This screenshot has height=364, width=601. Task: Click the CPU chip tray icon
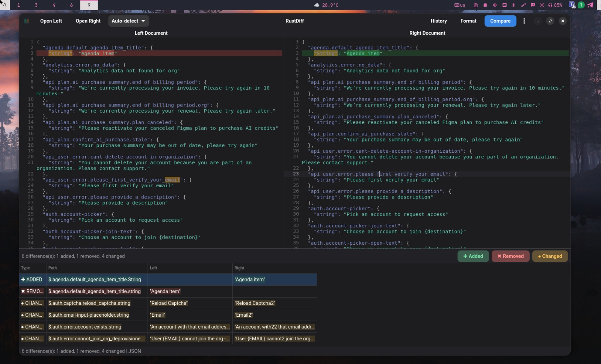[495, 5]
